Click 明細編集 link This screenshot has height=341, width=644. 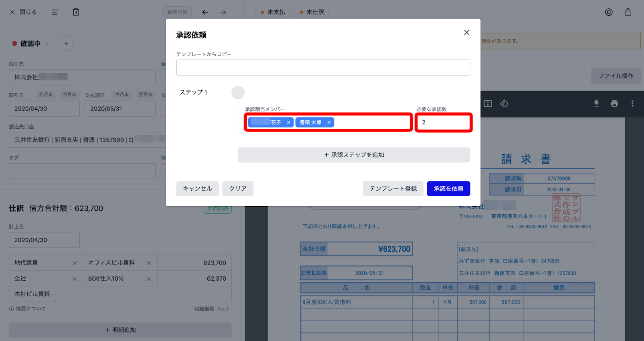point(204,309)
